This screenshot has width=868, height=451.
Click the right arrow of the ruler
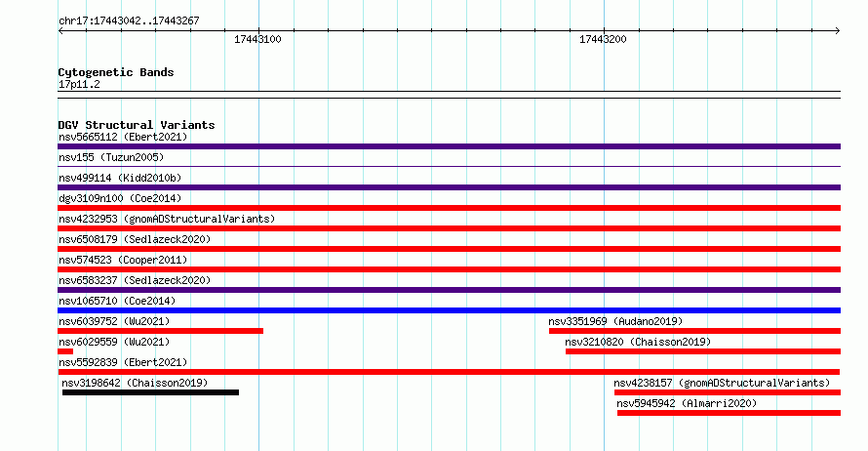(x=837, y=31)
